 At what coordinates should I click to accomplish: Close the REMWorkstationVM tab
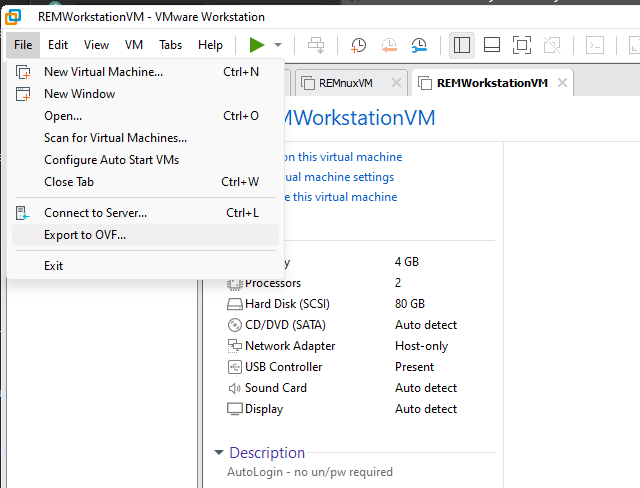pos(562,83)
